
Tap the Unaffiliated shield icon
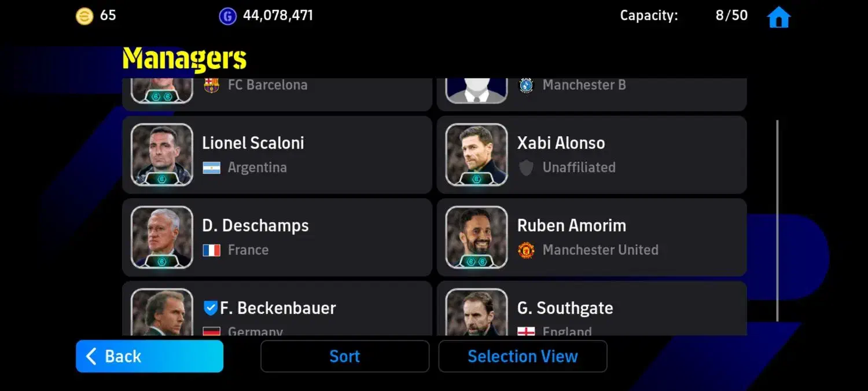(x=526, y=168)
